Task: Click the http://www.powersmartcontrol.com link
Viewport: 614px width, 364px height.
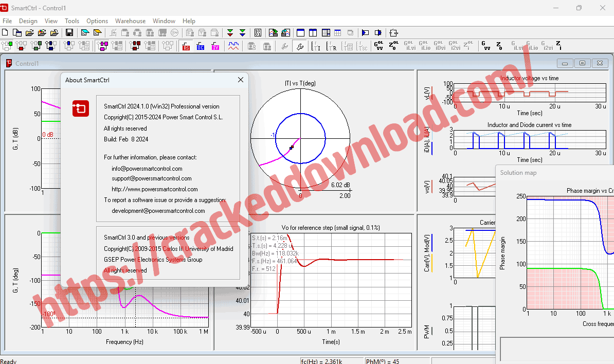Action: click(x=155, y=189)
